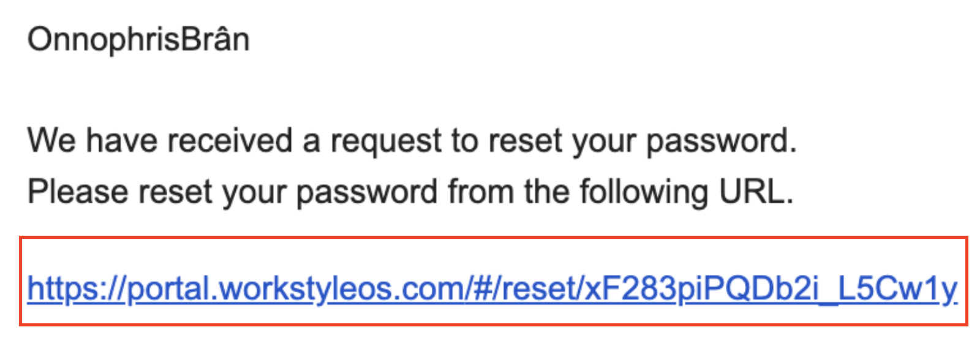Click the word 'We' starting the first sentence
Viewport: 980px width, 338px height.
[x=52, y=141]
